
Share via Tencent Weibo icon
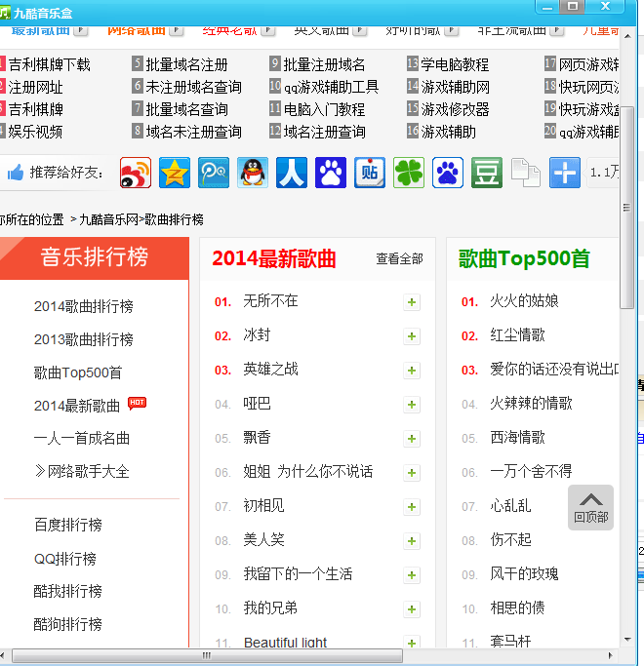coord(214,173)
